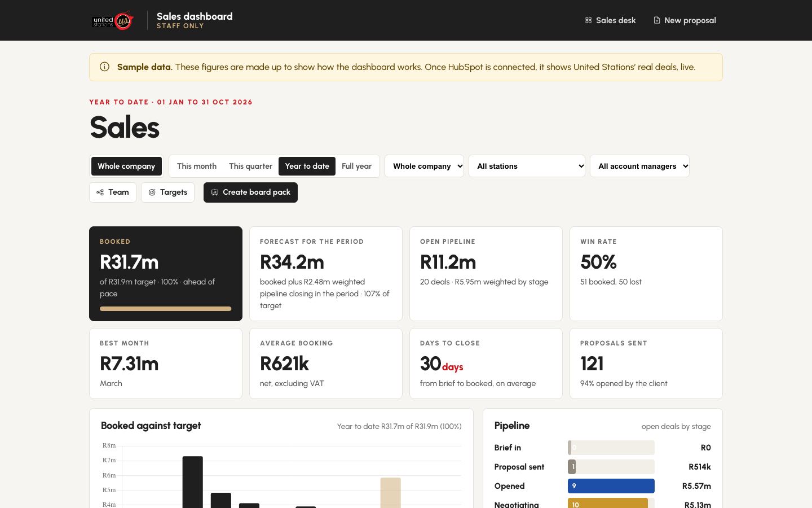Open the Forecast for the period card

[x=326, y=274]
